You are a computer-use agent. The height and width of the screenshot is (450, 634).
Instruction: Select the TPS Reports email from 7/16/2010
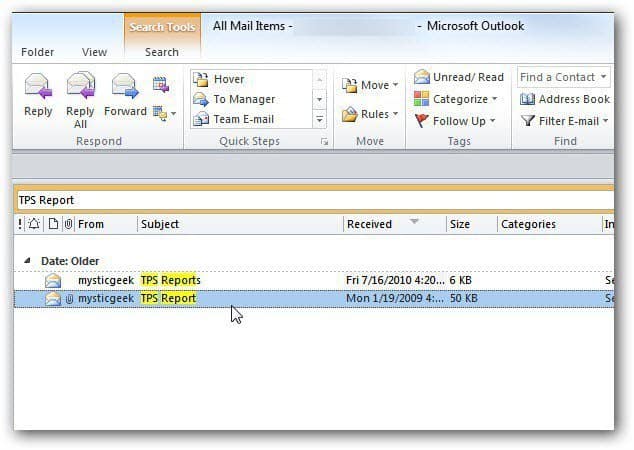coord(314,280)
